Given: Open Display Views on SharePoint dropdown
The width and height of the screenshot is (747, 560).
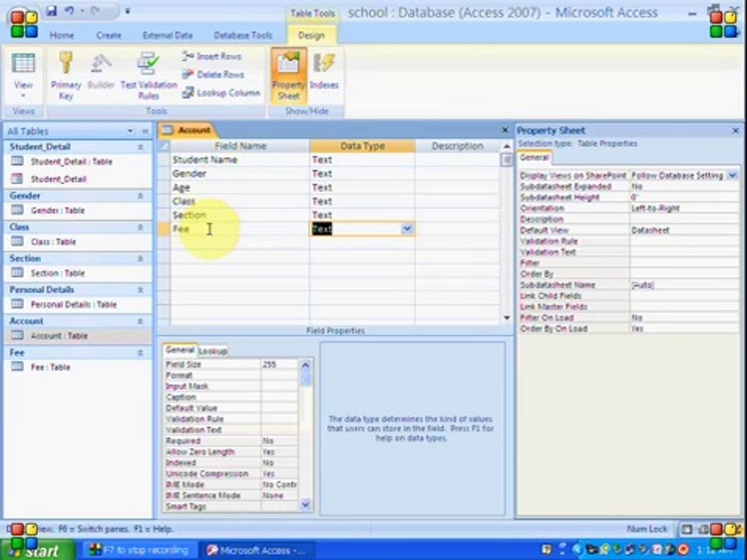Looking at the screenshot, I should 732,176.
